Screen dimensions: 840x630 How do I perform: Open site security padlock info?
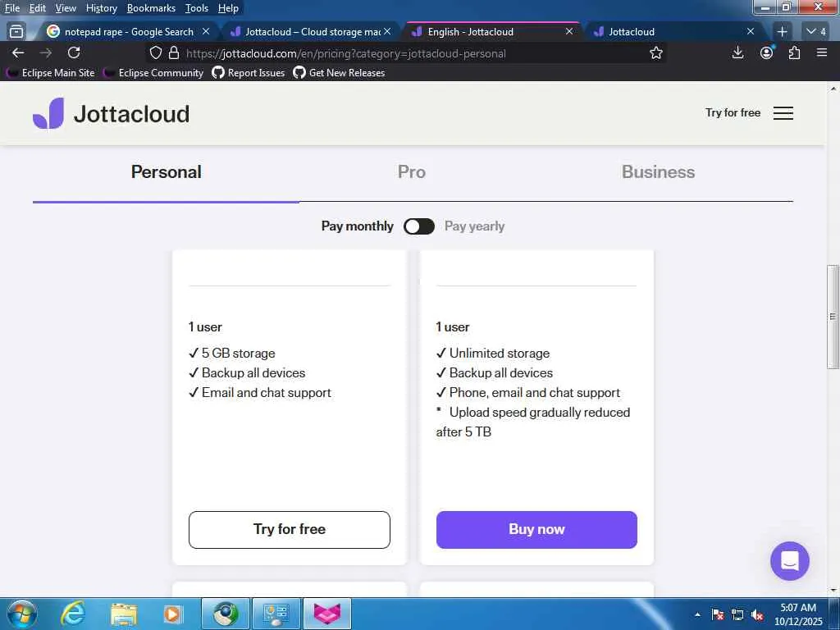(x=174, y=53)
